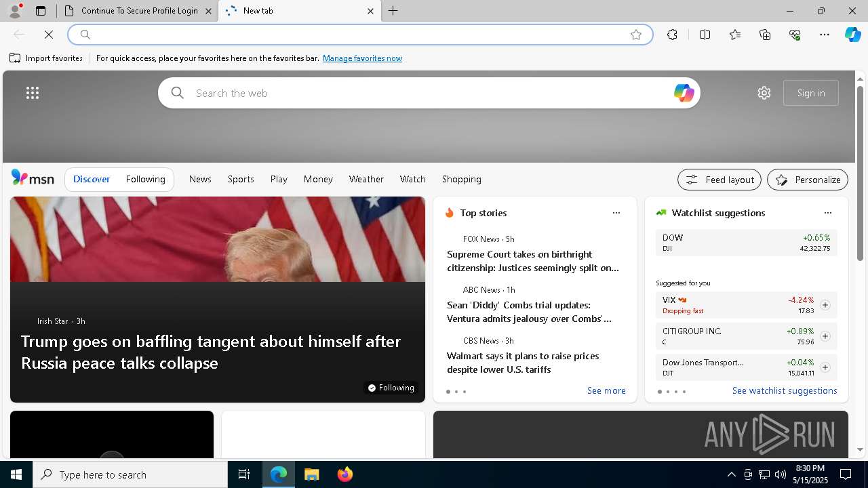Viewport: 868px width, 488px height.
Task: Open Collections icon
Action: point(765,35)
